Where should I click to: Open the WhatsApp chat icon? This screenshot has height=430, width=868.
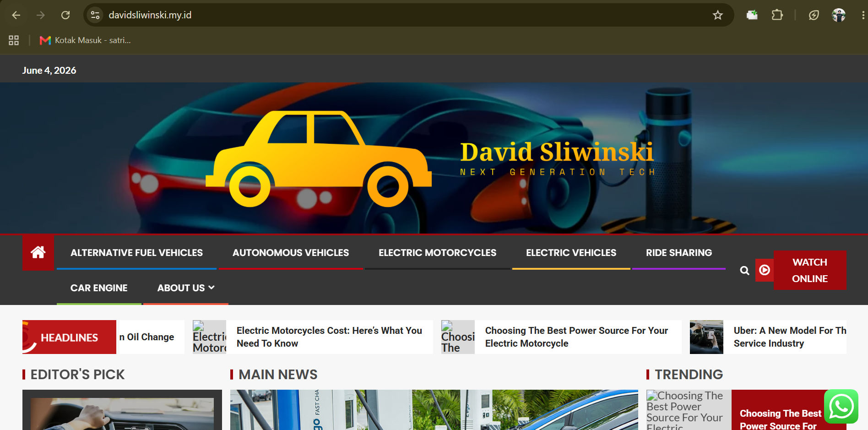click(x=841, y=406)
